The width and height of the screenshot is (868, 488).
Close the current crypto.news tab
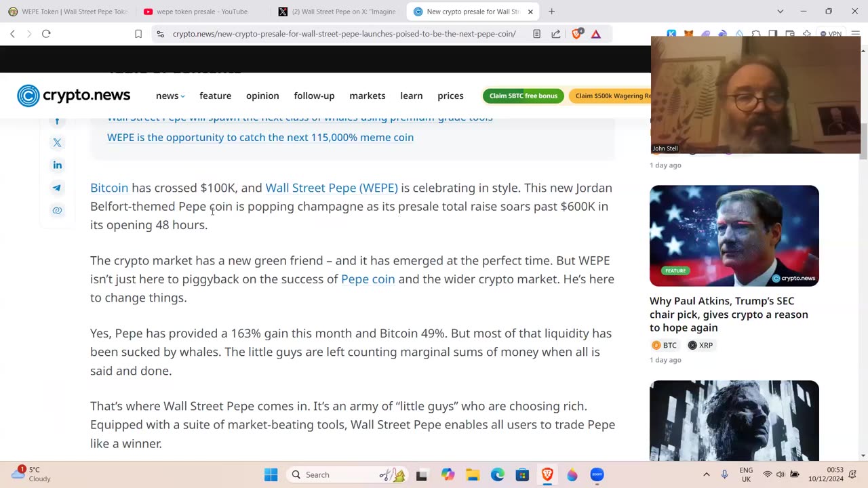tap(530, 12)
